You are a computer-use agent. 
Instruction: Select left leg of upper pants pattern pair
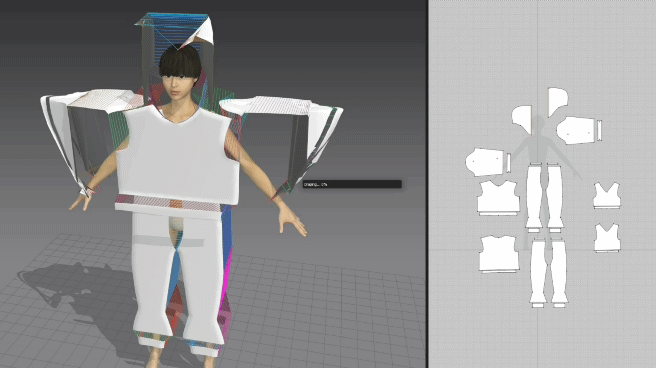[x=534, y=197]
